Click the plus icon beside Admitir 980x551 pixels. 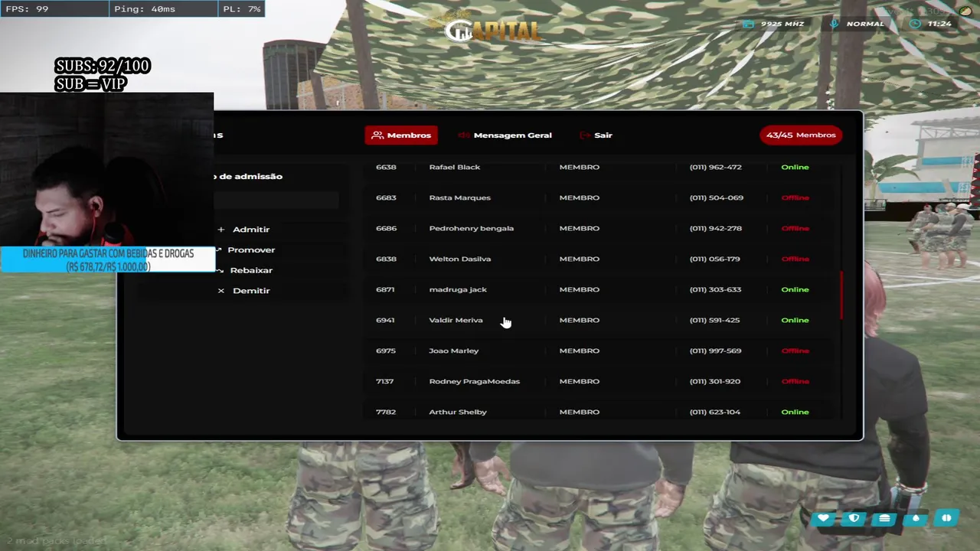220,230
